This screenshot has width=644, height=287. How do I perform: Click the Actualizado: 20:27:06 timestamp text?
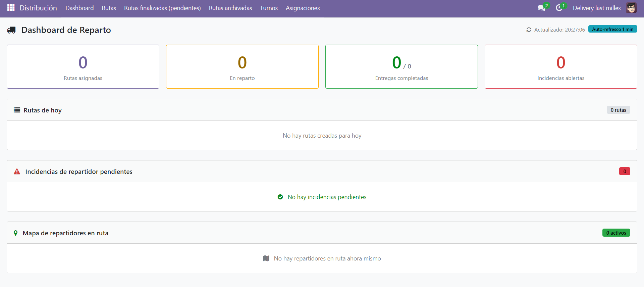[559, 30]
